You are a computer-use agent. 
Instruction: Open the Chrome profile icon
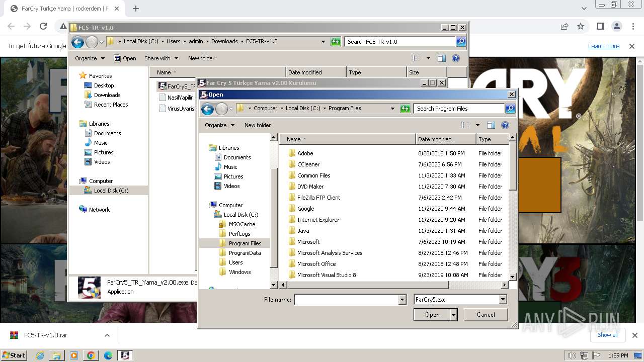click(617, 26)
